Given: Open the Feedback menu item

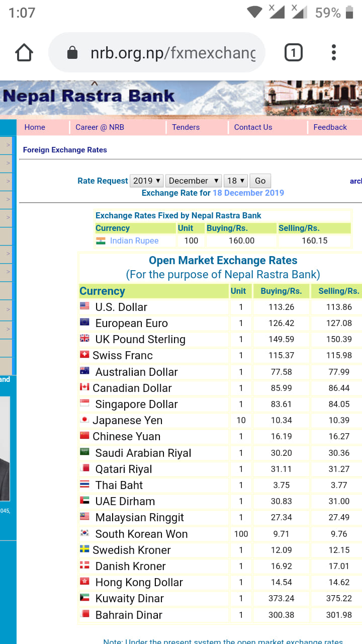Looking at the screenshot, I should [x=330, y=127].
